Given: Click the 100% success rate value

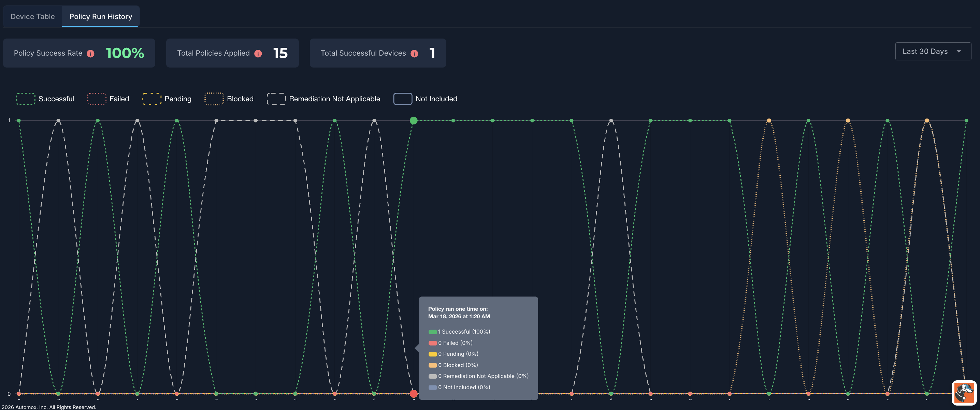Looking at the screenshot, I should point(125,53).
